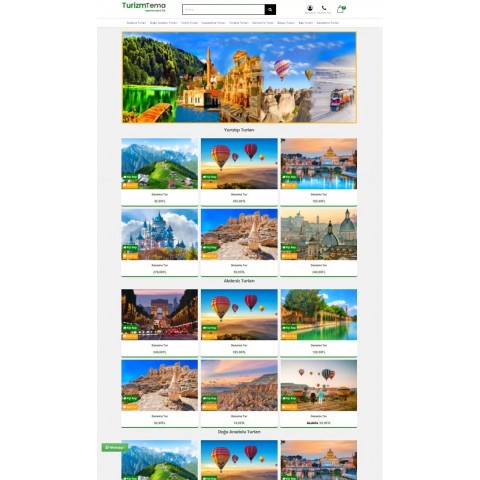Open the hot air balloons tour thumbnail under Yurtdışı Turları
Viewport: 480px width, 480px height.
[x=239, y=164]
